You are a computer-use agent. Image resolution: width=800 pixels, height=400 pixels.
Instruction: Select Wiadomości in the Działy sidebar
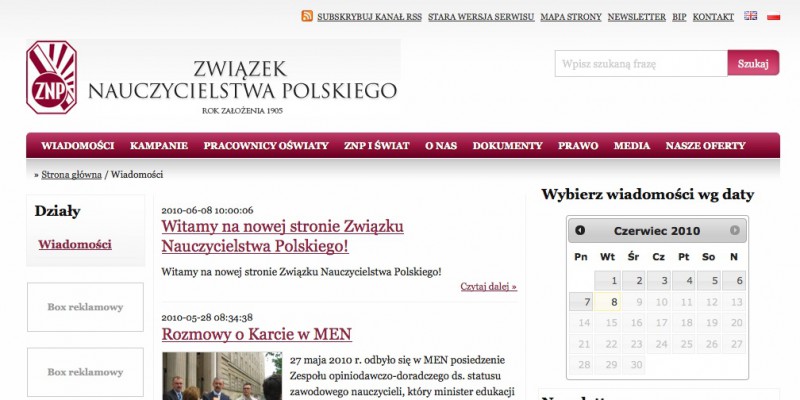pos(75,244)
